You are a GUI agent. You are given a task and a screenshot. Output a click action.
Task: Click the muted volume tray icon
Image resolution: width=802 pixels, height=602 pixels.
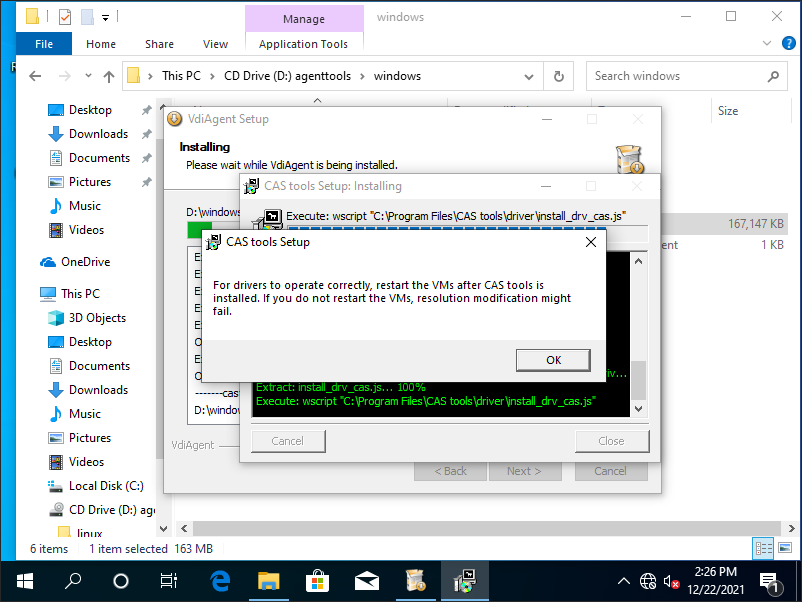coord(671,581)
